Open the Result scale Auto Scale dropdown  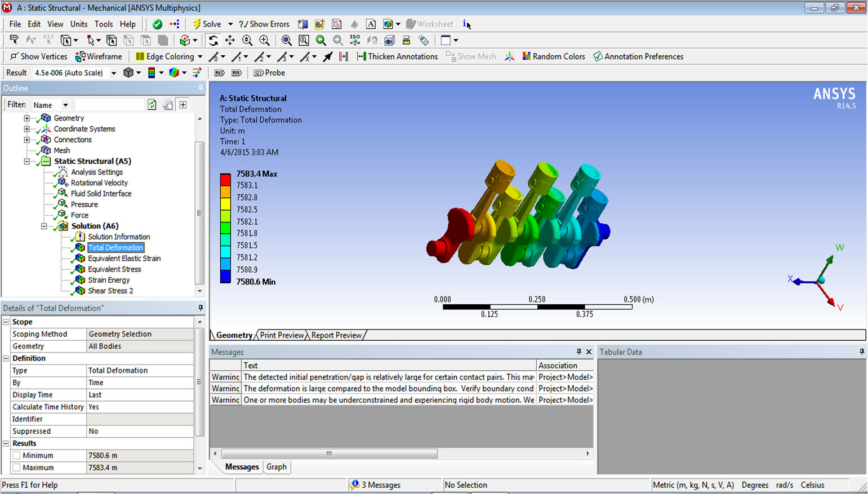[x=113, y=73]
